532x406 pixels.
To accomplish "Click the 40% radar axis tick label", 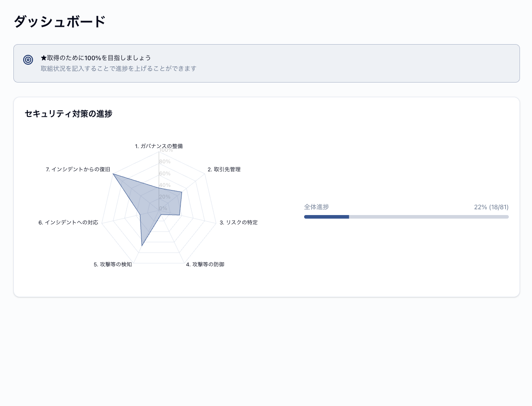I will pyautogui.click(x=165, y=185).
